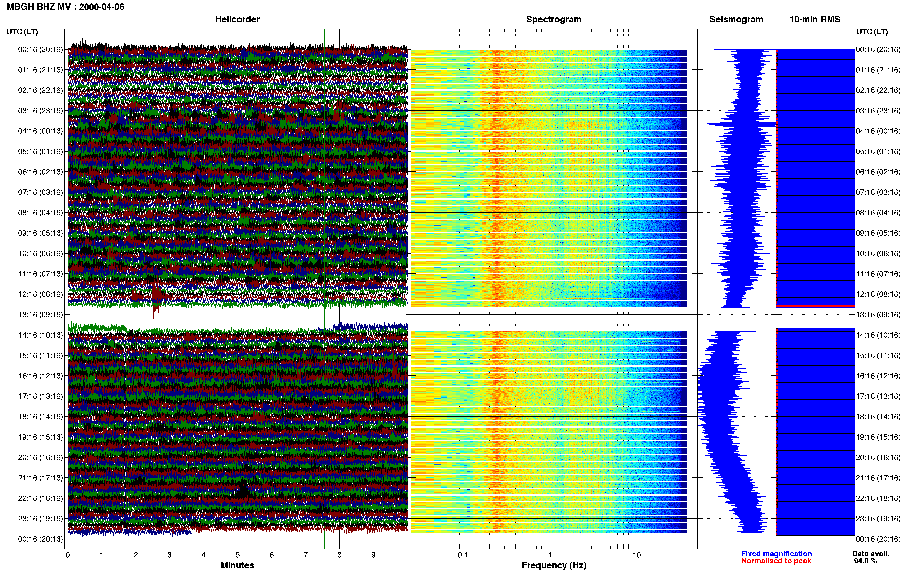
Task: Click the right '02:16 (22:16)' time label
Action: pyautogui.click(x=878, y=90)
